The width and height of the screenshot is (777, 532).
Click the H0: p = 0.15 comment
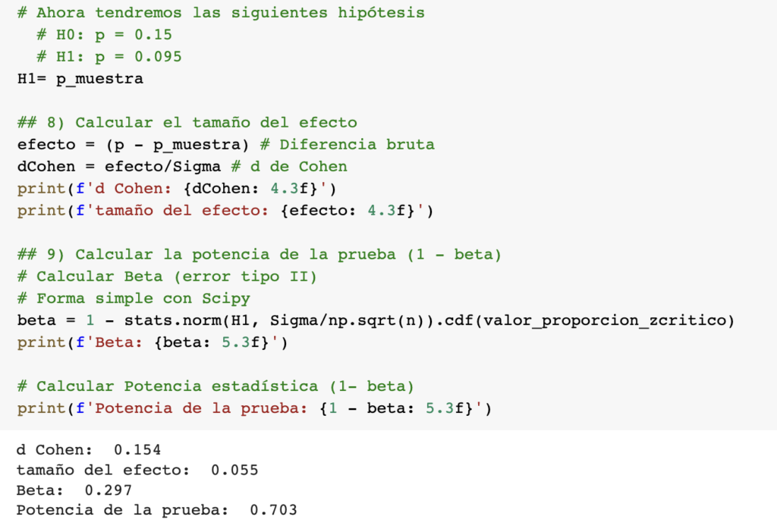click(x=104, y=35)
